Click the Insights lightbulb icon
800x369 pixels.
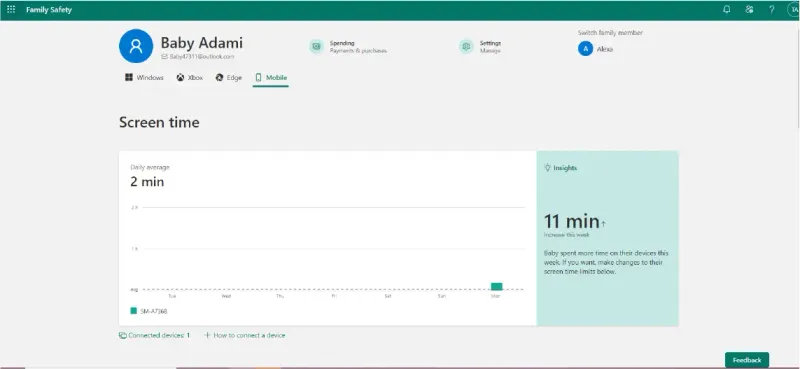(x=547, y=167)
